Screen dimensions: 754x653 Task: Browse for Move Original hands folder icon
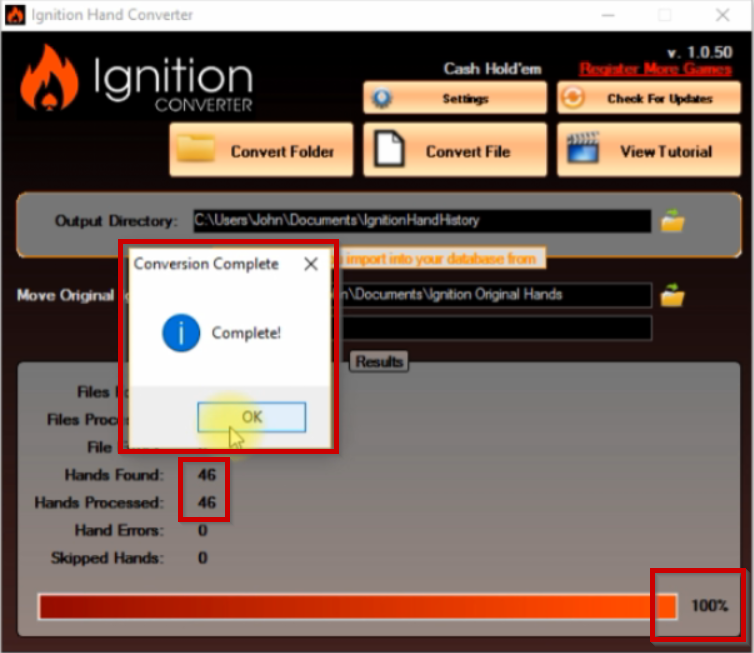[672, 295]
